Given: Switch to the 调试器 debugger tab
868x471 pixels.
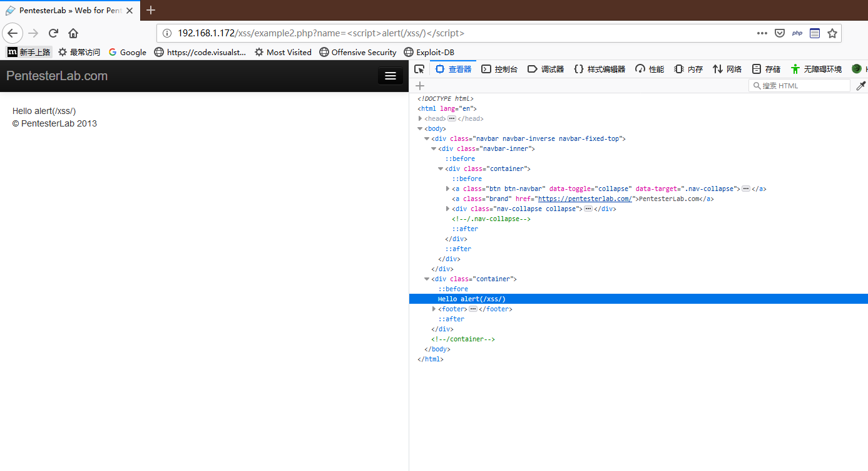Looking at the screenshot, I should point(546,69).
